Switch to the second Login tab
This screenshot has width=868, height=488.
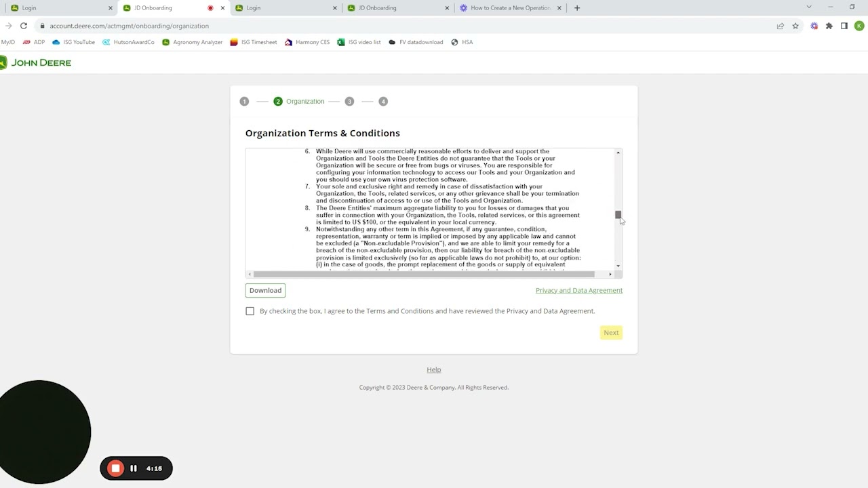[285, 8]
